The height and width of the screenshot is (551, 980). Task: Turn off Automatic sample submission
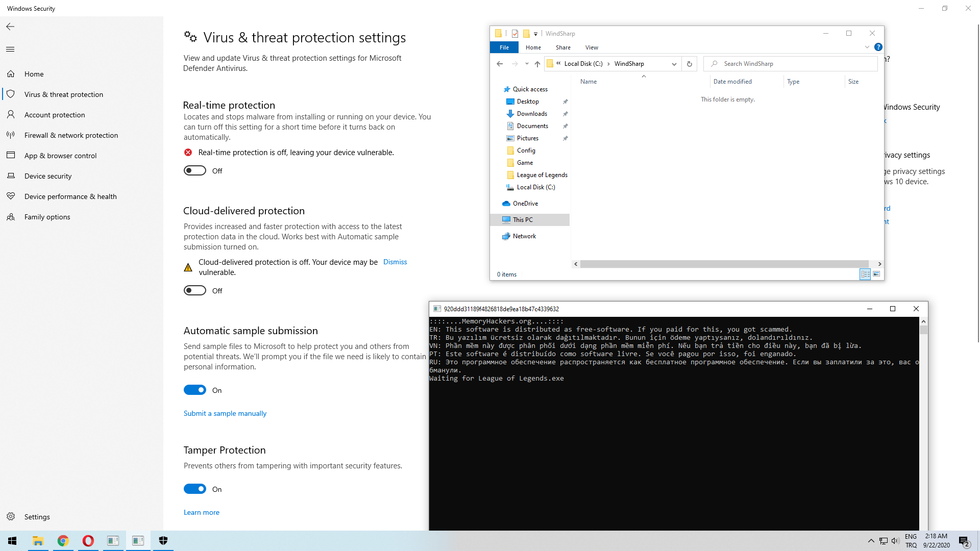(x=195, y=390)
